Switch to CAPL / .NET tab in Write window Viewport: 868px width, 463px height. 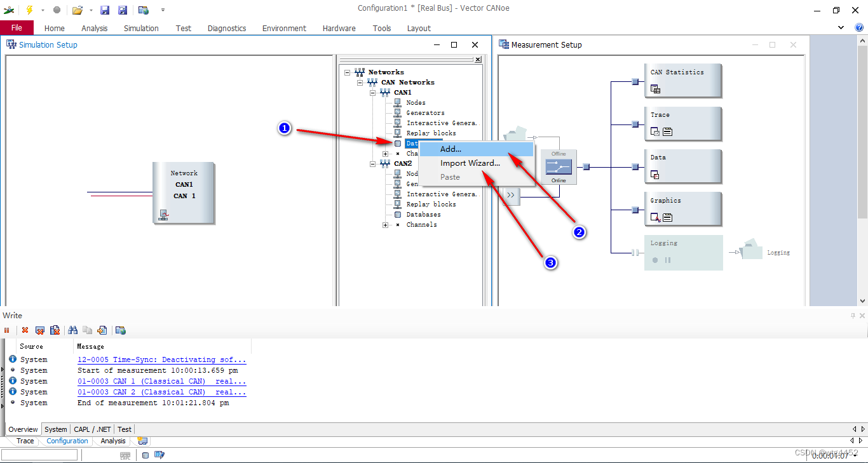pyautogui.click(x=92, y=429)
